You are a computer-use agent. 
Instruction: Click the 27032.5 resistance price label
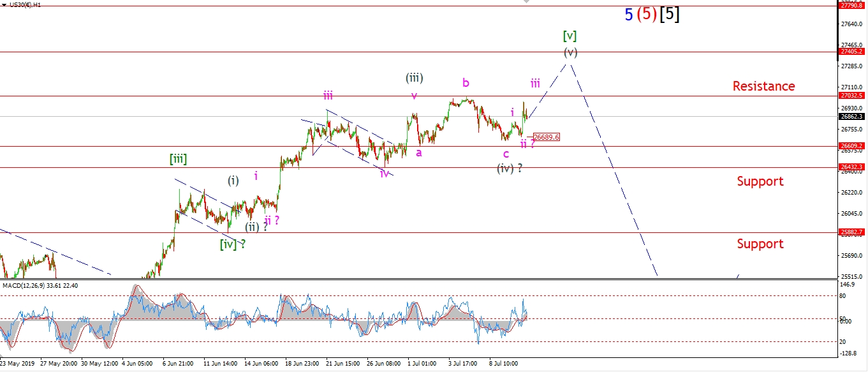[x=852, y=96]
